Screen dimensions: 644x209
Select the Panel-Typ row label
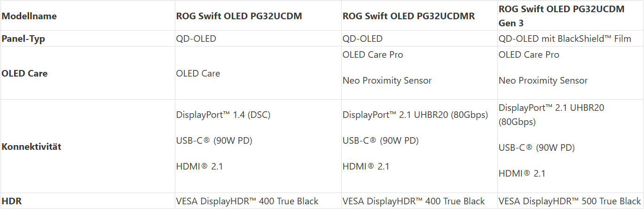point(24,39)
